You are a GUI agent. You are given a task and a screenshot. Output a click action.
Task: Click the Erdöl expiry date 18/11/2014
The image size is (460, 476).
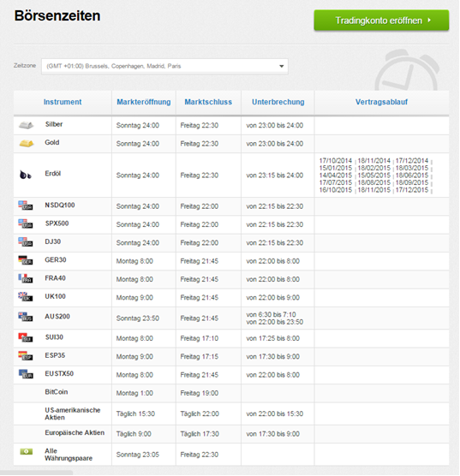[374, 161]
